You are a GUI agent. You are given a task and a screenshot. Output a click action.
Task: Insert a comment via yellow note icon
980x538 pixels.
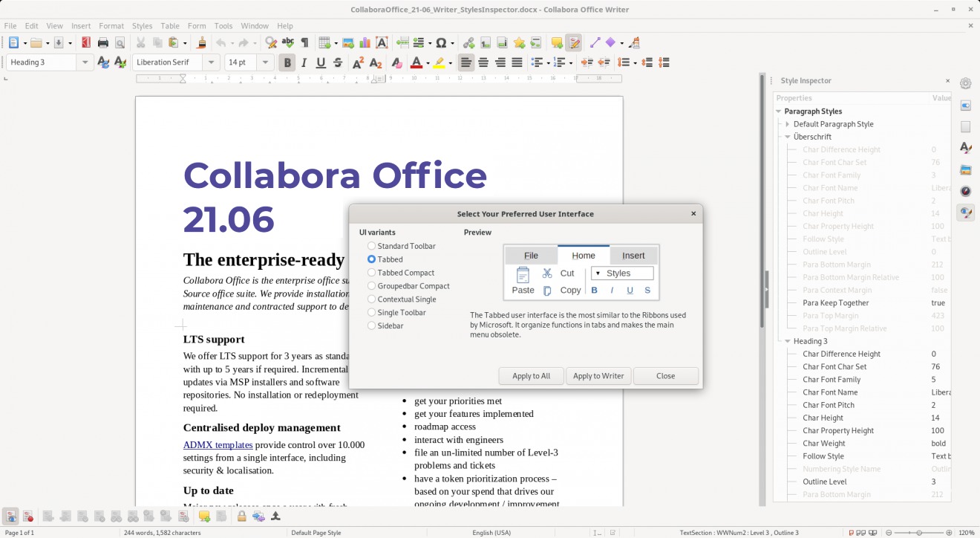pyautogui.click(x=557, y=43)
